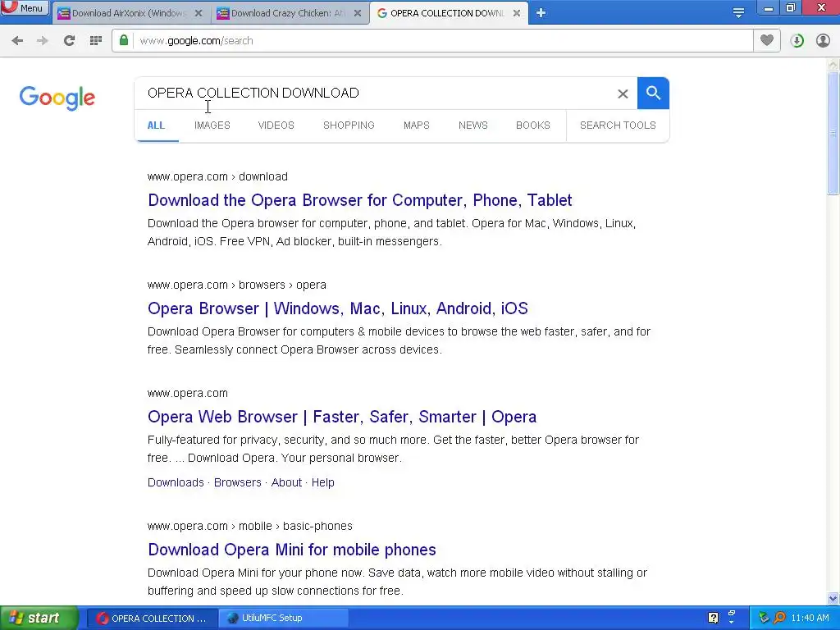Reload the current page
Screen dimensions: 840x630
coord(69,41)
